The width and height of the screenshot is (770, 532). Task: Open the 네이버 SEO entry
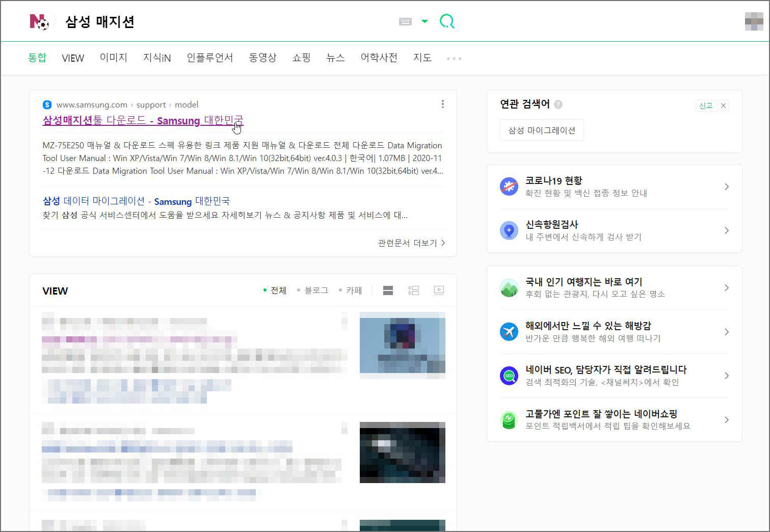[615, 376]
